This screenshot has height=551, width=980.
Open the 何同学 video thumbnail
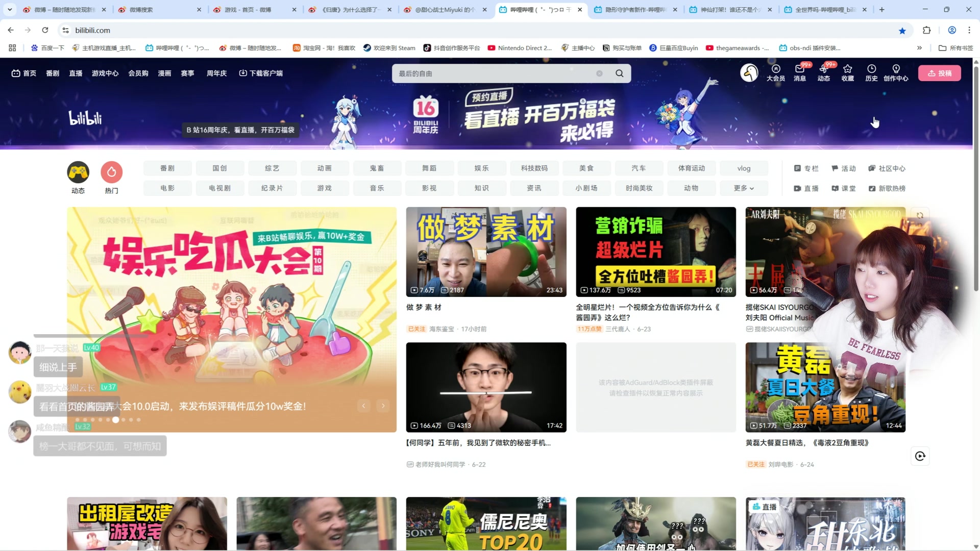[486, 387]
